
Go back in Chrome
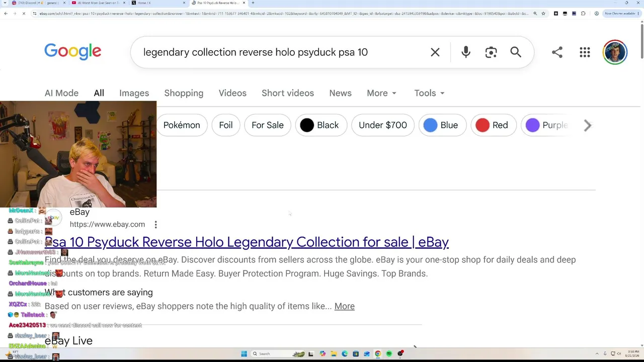pos(6,14)
